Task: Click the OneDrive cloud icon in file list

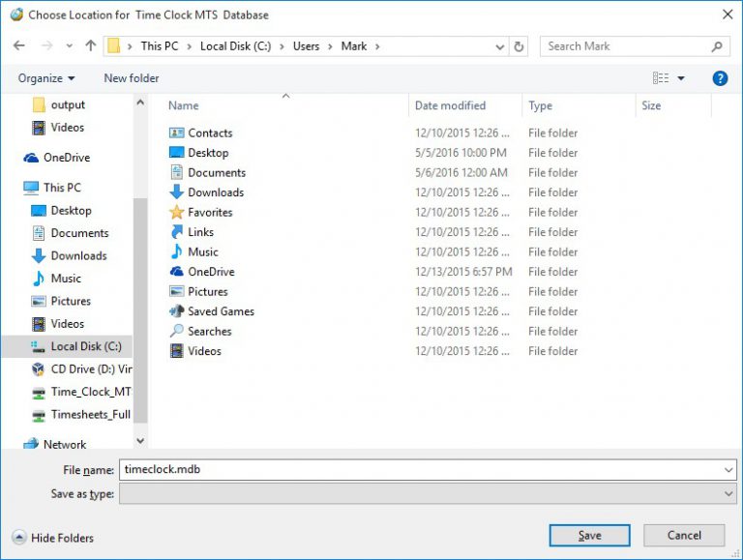Action: coord(176,271)
